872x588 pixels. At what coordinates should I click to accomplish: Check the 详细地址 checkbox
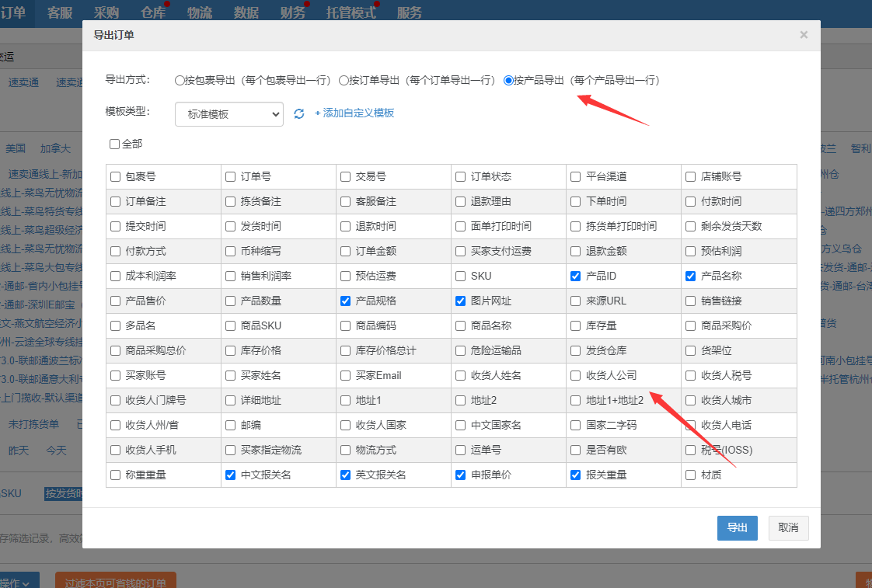click(x=230, y=401)
